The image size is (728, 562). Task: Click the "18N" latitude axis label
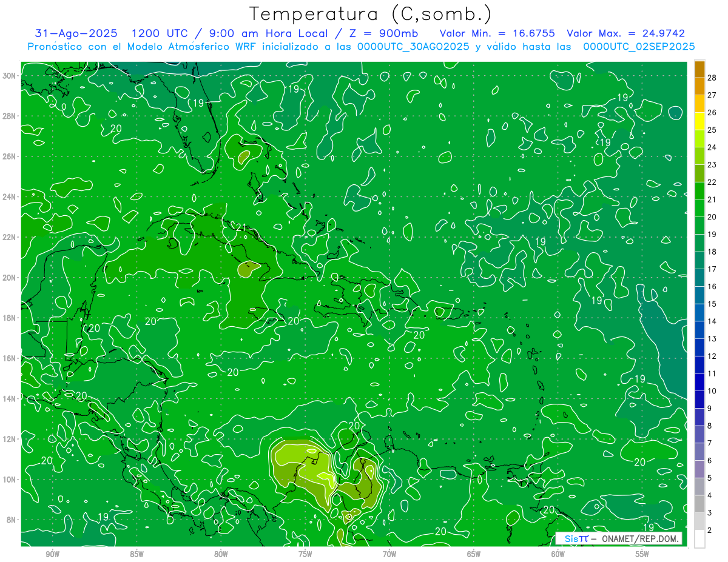pyautogui.click(x=10, y=318)
